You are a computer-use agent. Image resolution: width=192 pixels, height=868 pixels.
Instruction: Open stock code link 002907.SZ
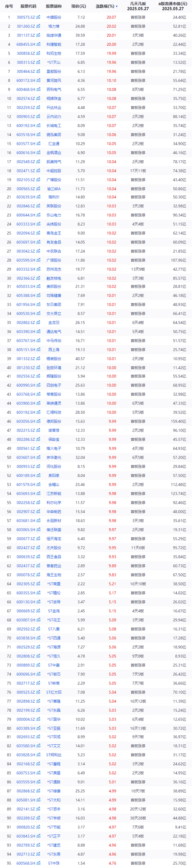(x=26, y=512)
